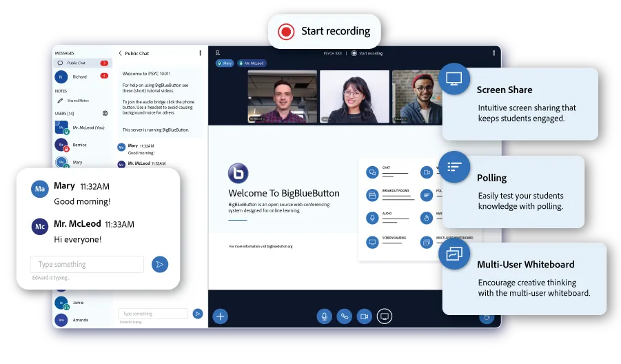Open the private chat with Richard

click(83, 77)
